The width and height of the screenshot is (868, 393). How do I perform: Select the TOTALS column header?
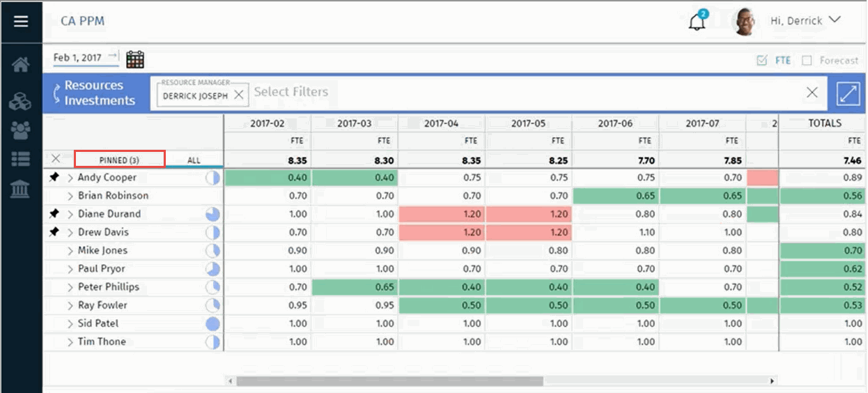click(x=825, y=123)
